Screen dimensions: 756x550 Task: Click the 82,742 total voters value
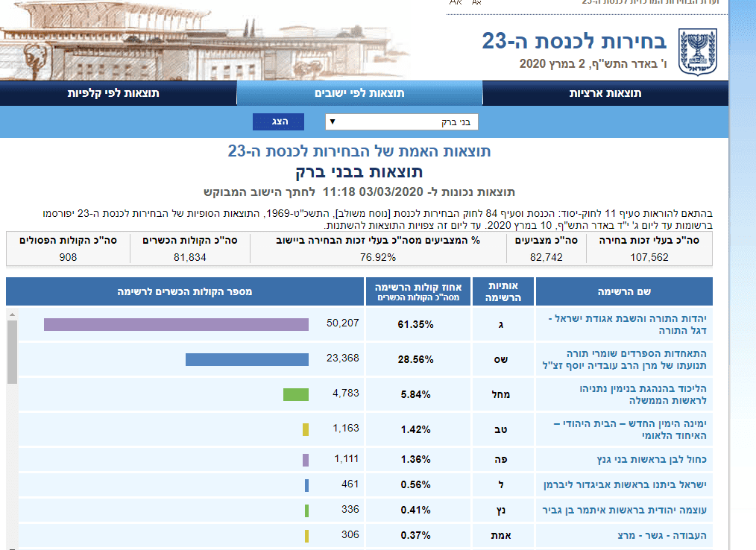[546, 257]
